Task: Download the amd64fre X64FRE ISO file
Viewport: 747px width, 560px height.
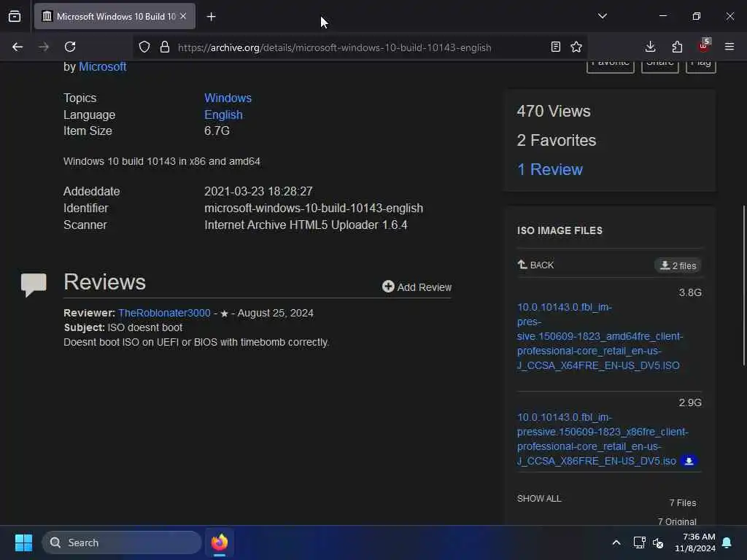Action: [x=600, y=336]
